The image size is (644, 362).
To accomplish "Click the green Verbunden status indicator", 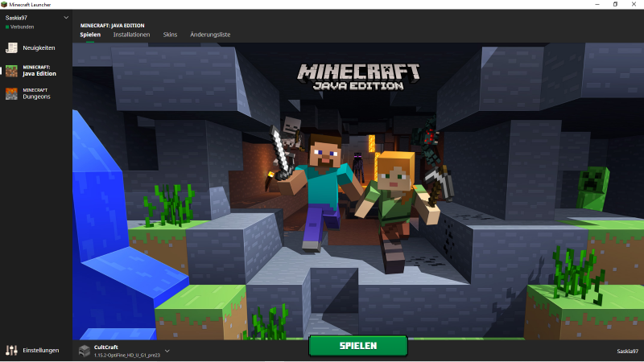I will coord(7,27).
